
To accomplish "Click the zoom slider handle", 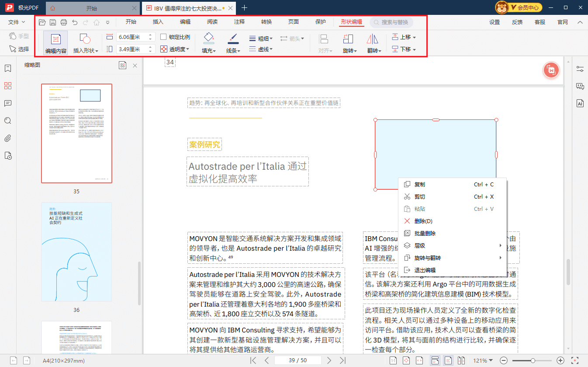I will click(x=533, y=360).
